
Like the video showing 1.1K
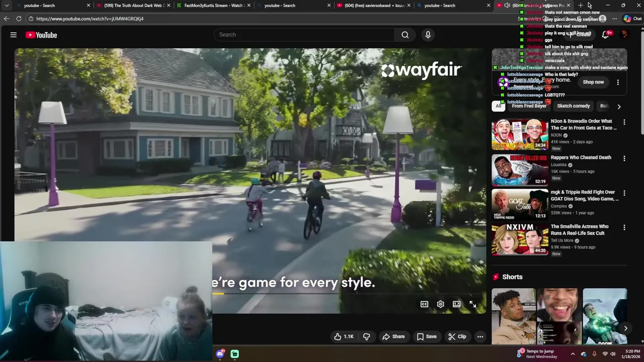click(344, 336)
